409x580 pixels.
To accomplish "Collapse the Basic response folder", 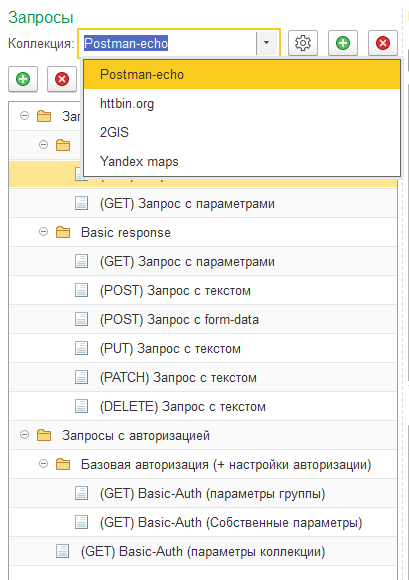I will click(43, 232).
